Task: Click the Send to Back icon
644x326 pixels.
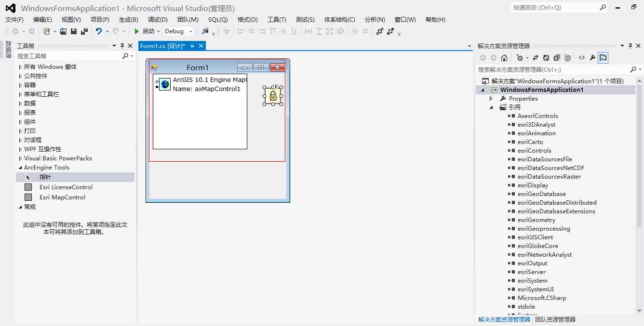Action: 390,31
